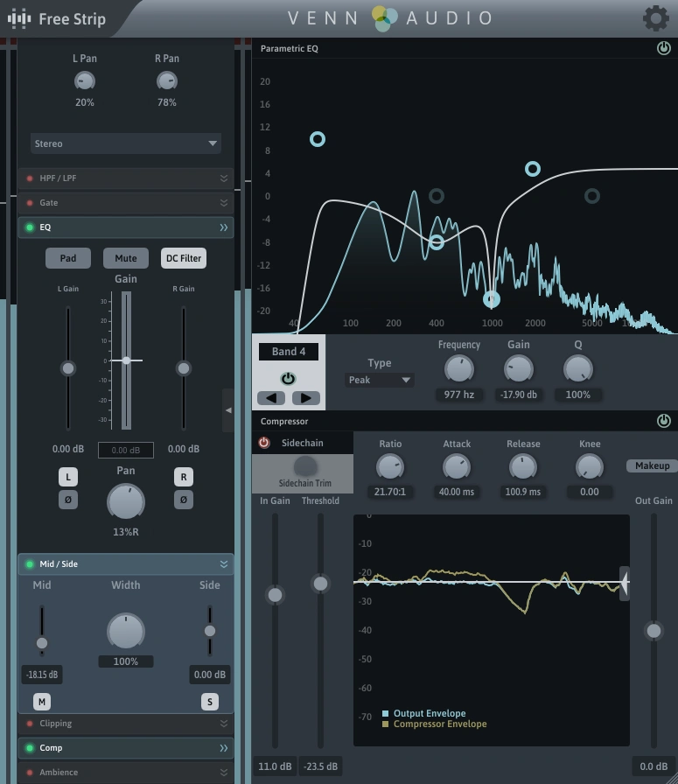Collapse the Mid / Side section chevron
The image size is (678, 784).
[x=224, y=564]
